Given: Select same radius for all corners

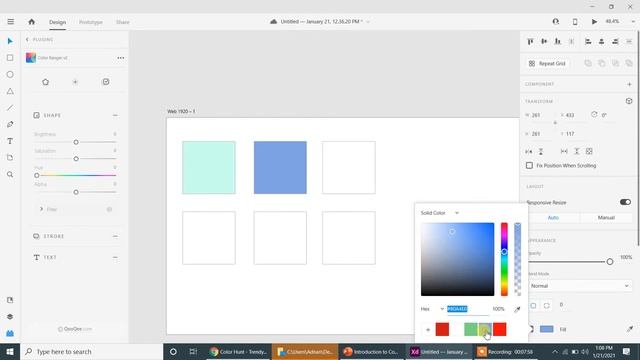Looking at the screenshot, I should point(533,305).
